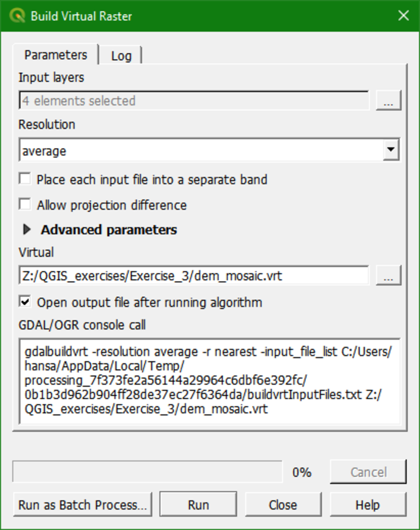
Task: Open the Resolution combo box showing average
Action: (x=204, y=149)
